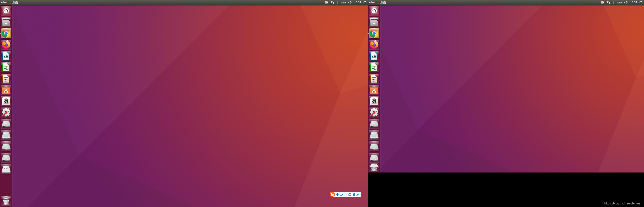Open LibreOffice Calc in right screen launcher
644x207 pixels.
click(x=374, y=67)
